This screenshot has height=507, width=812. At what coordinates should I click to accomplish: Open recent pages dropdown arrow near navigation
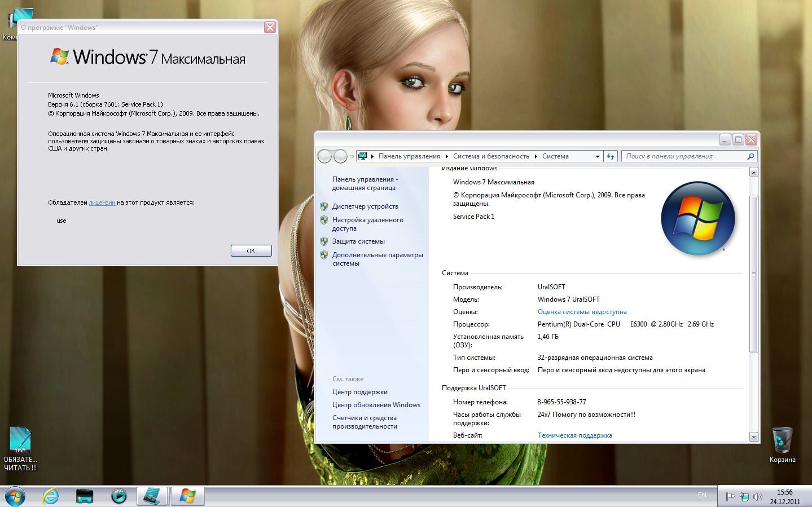[x=352, y=157]
